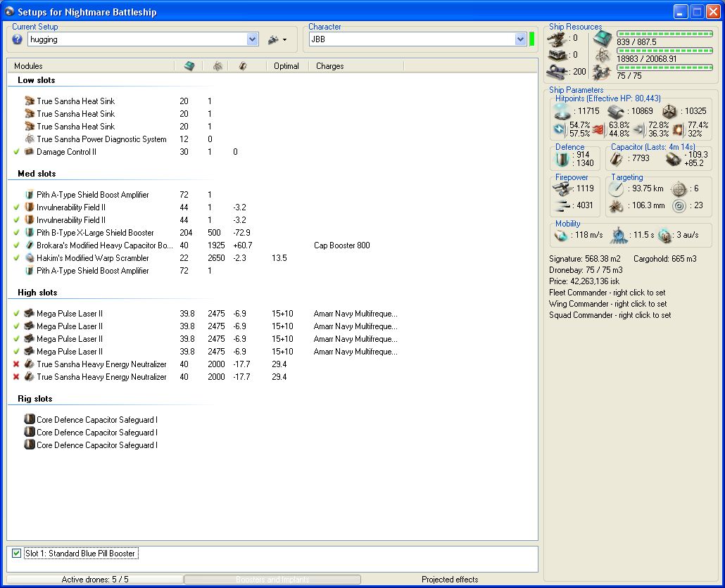Screen dimensions: 725x588
Task: Click the CPU usage progress bar
Action: [x=665, y=34]
